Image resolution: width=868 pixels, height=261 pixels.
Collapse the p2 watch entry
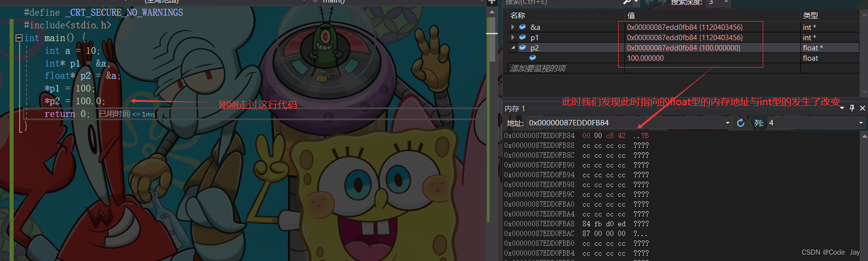(513, 47)
